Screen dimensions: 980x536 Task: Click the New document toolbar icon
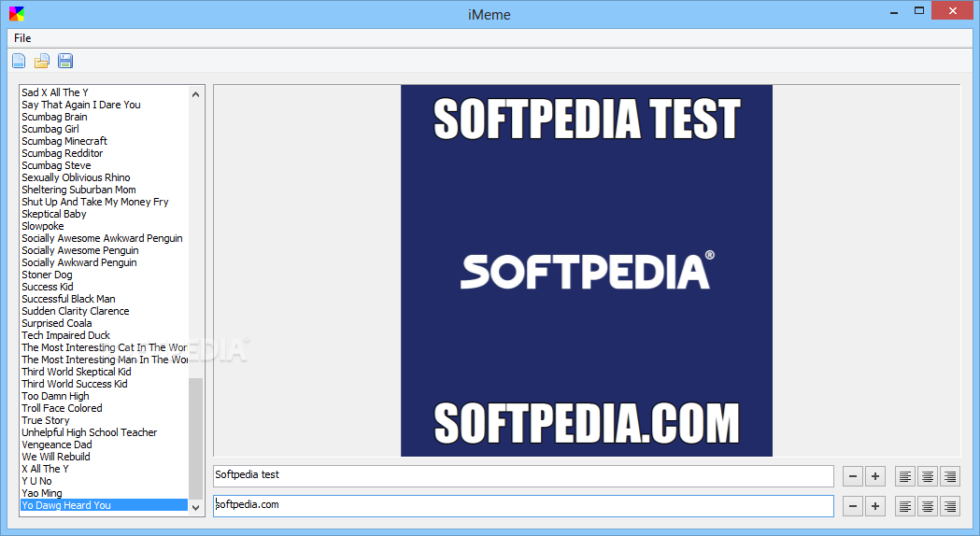(x=19, y=62)
